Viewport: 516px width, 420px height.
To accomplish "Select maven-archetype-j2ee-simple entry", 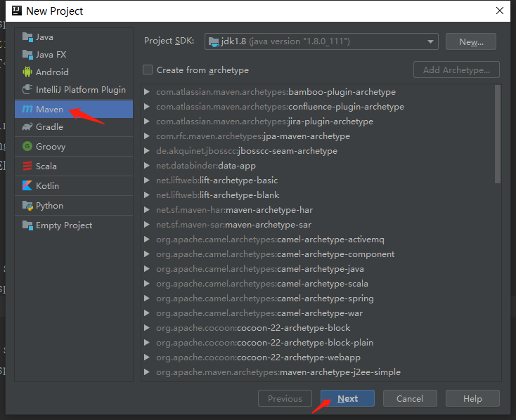I will pos(278,372).
